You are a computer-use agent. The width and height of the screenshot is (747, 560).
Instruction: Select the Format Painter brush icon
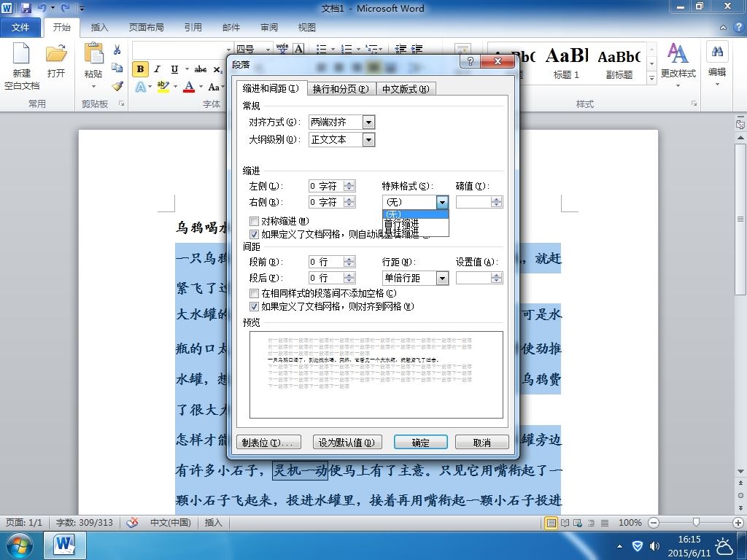(117, 86)
